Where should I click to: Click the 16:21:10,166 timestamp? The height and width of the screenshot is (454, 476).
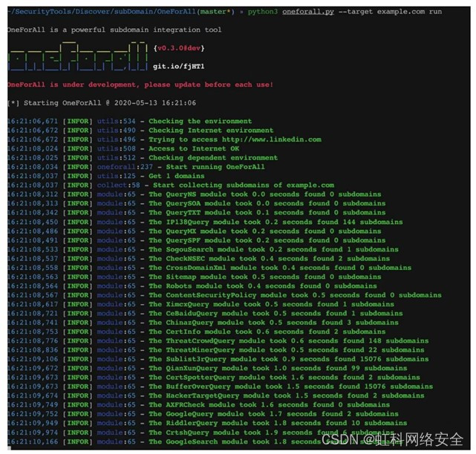[x=33, y=441]
